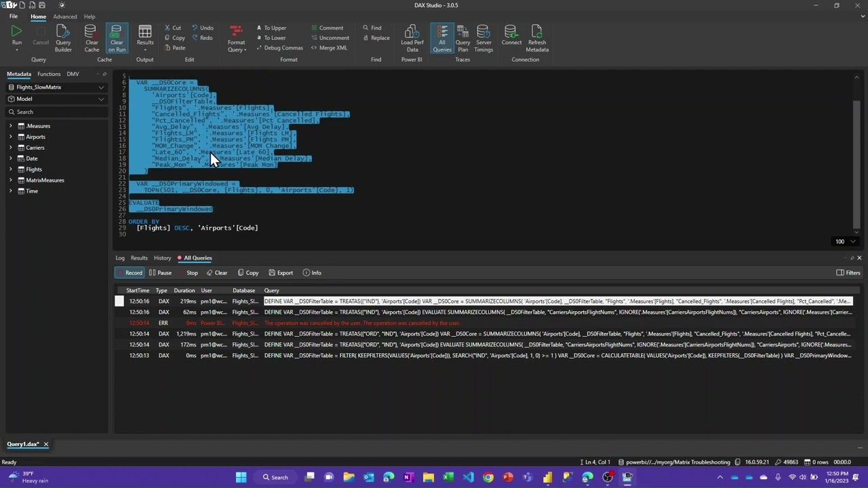868x488 pixels.
Task: Open the History output tab
Action: 162,258
